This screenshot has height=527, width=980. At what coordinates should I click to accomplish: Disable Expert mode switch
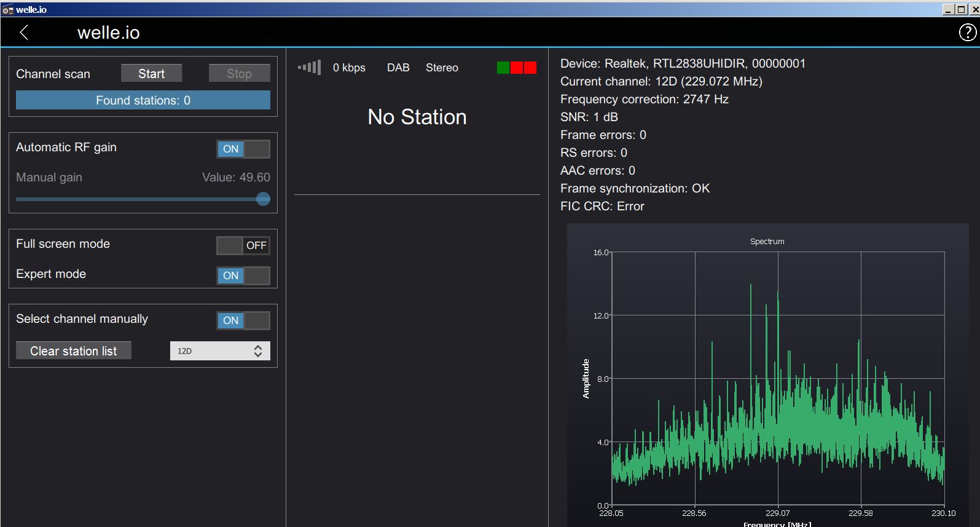pyautogui.click(x=243, y=275)
